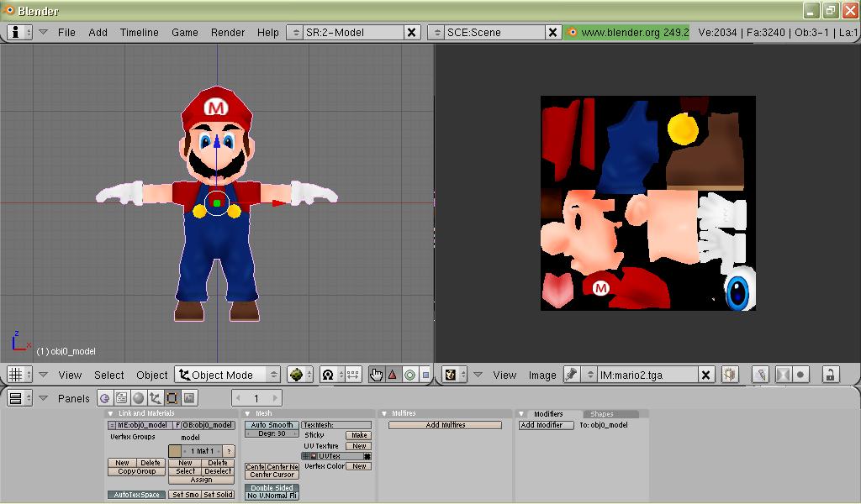This screenshot has width=861, height=504.
Task: Open the SR:2-Model screen selector dropdown
Action: coord(294,32)
